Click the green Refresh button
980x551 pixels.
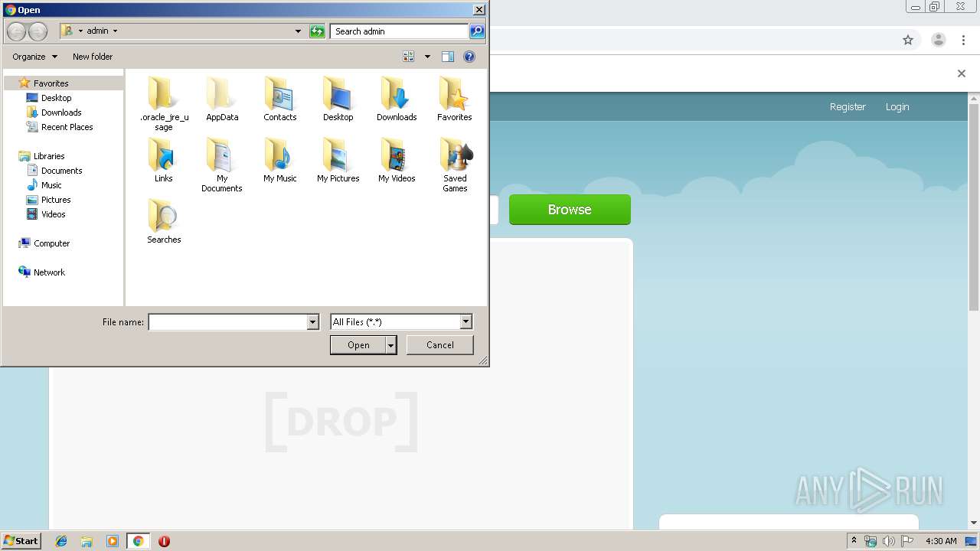(x=317, y=31)
